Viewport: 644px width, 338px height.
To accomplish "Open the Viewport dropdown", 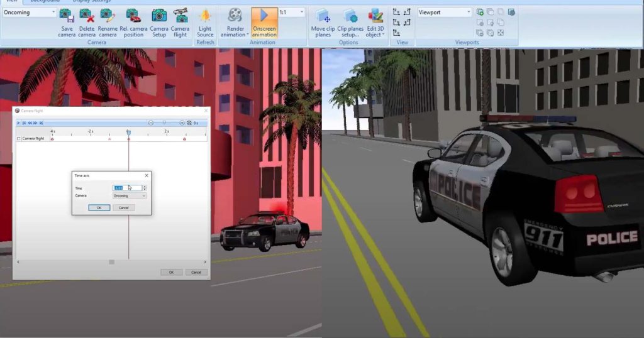I will [468, 13].
